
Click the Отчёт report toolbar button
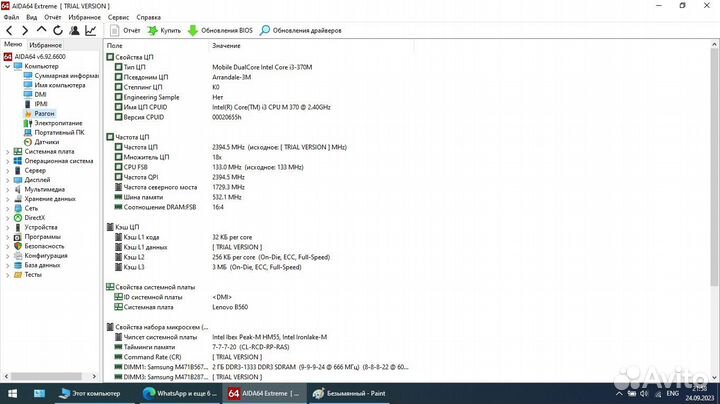pos(125,31)
